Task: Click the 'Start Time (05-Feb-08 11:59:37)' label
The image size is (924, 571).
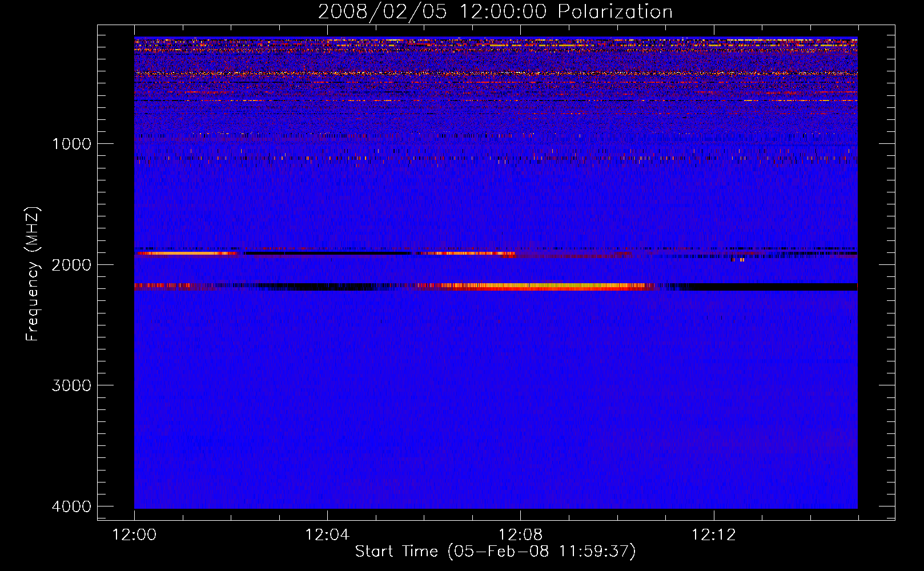Action: pos(495,552)
